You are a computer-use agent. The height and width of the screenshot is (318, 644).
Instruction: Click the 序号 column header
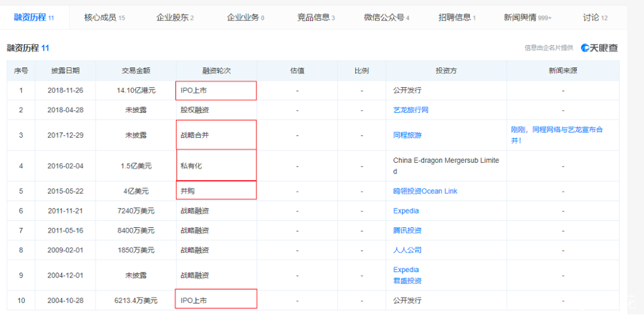point(21,70)
